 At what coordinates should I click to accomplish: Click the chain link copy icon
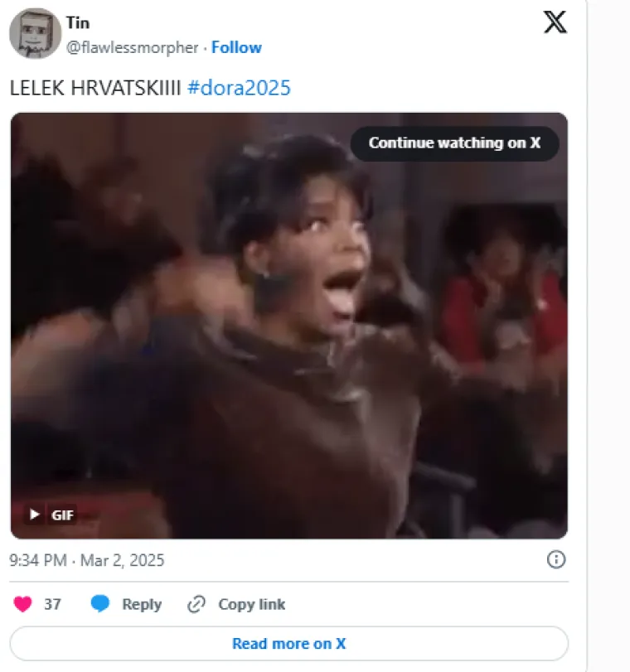196,604
